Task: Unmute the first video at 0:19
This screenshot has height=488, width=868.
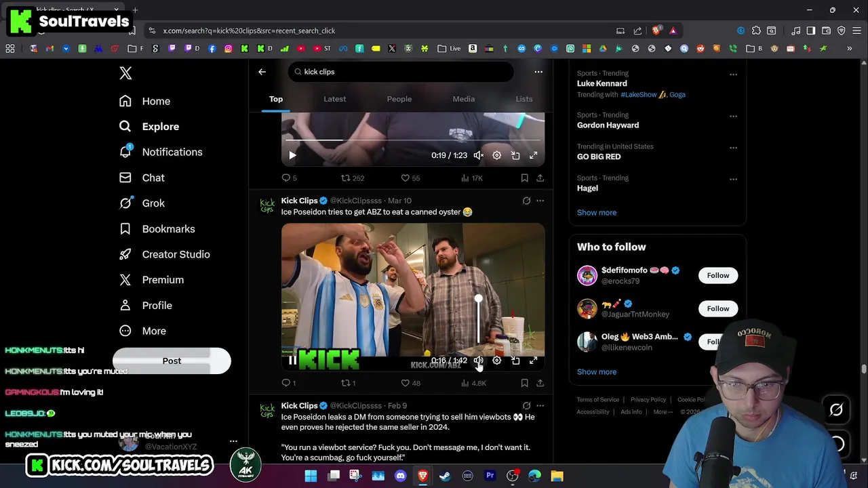Action: pyautogui.click(x=478, y=155)
